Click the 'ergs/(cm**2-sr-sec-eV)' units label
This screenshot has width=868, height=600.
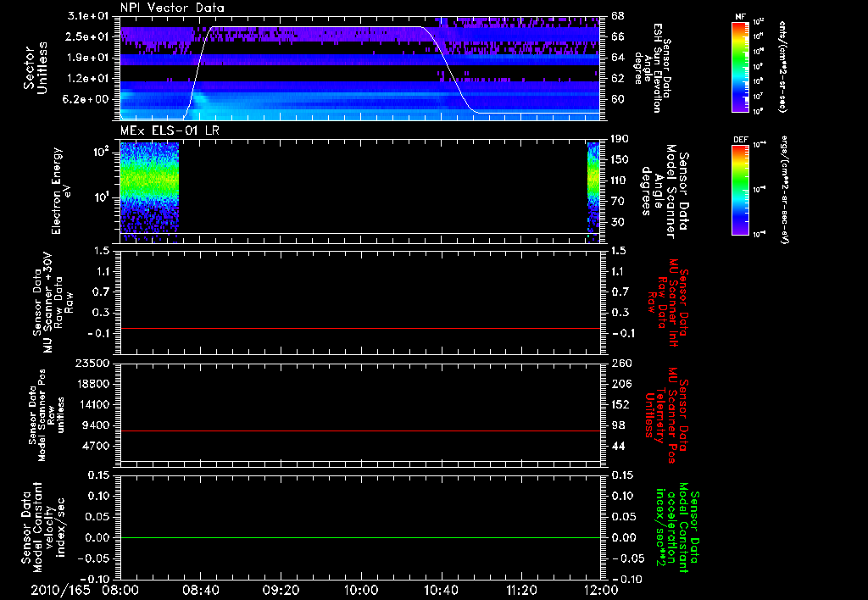click(x=782, y=188)
